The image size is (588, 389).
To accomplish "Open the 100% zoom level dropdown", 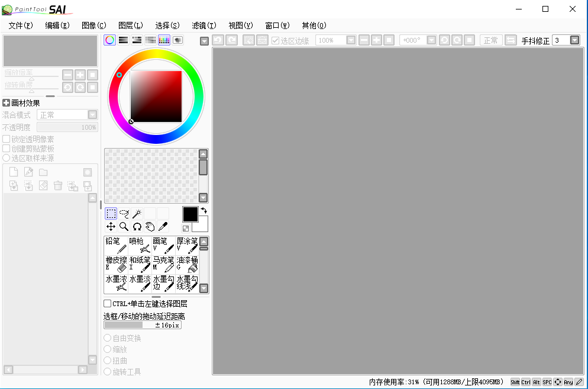I will 351,40.
